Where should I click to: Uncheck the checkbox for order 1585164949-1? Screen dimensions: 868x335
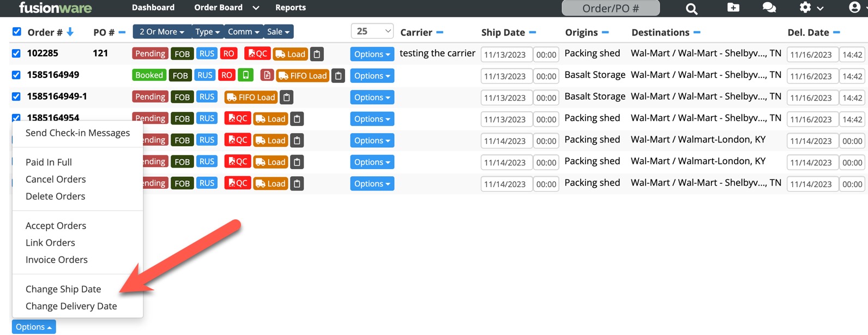[x=16, y=97]
